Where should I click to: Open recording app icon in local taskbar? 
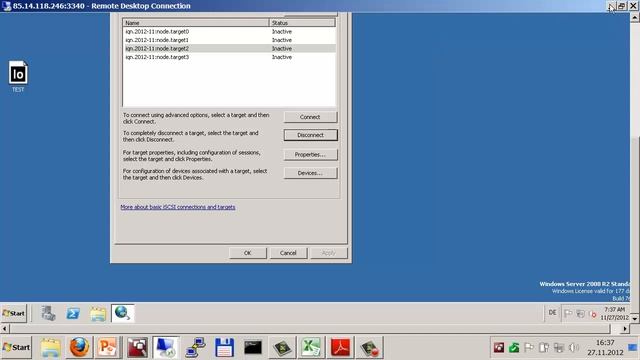(369, 348)
